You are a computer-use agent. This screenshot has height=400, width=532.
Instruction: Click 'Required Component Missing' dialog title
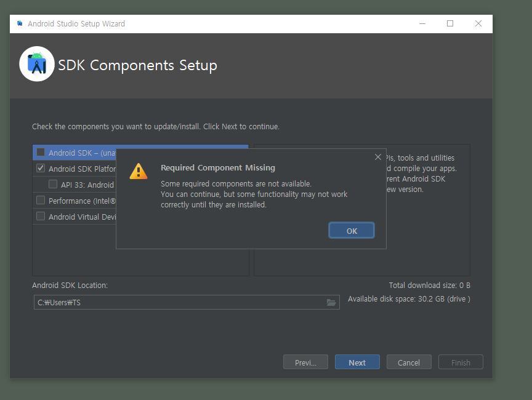coord(218,168)
